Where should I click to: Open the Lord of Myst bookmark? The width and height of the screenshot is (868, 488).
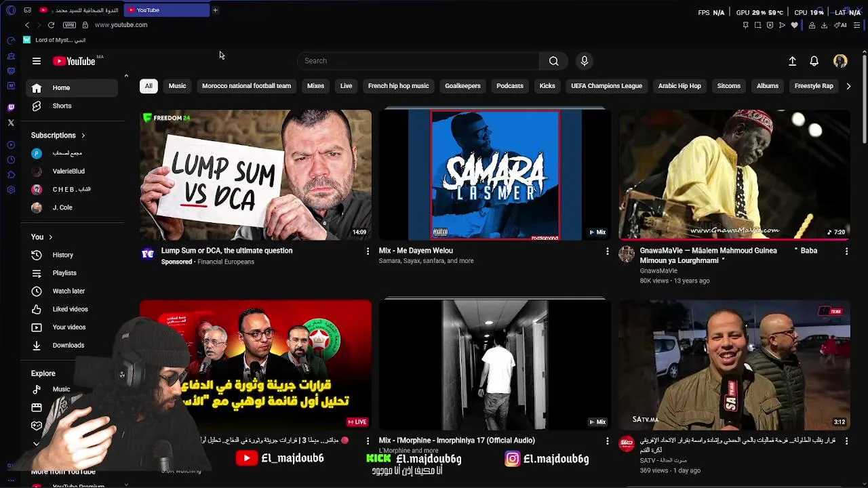tap(54, 40)
